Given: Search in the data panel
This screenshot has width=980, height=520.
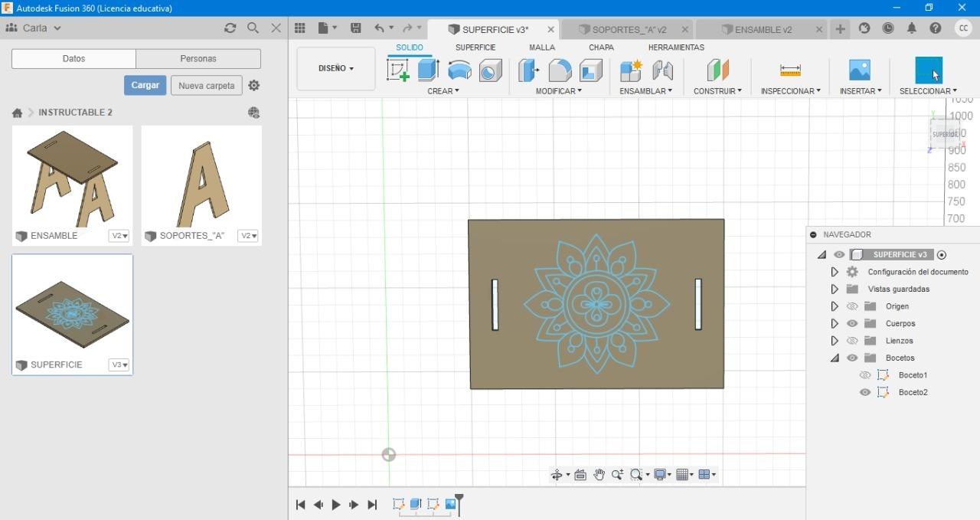Looking at the screenshot, I should 253,28.
